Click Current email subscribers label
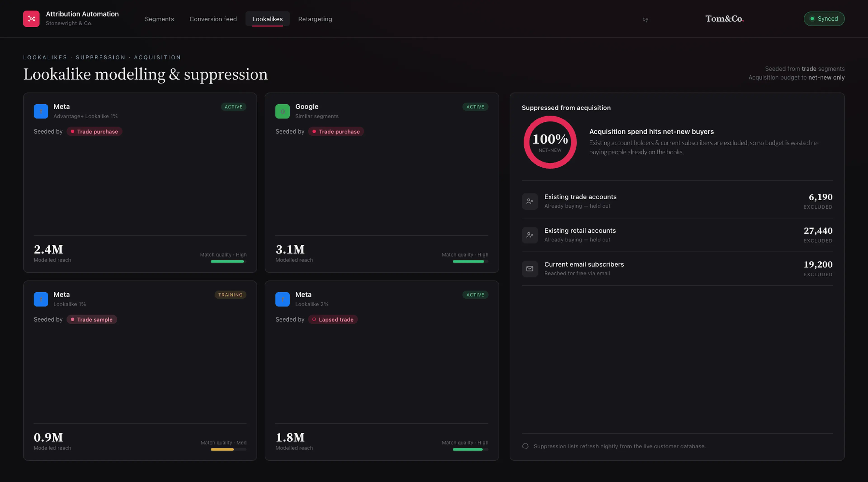 click(584, 264)
